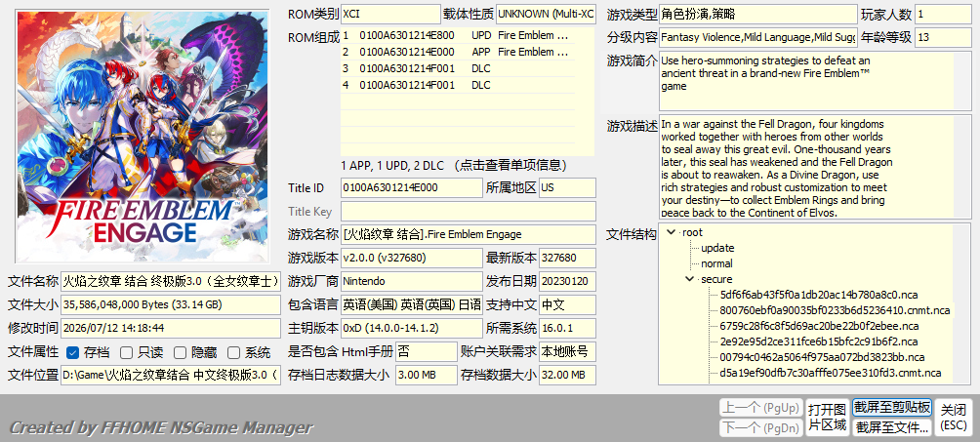Collapse the root tree node
This screenshot has height=442, width=980.
pyautogui.click(x=672, y=232)
